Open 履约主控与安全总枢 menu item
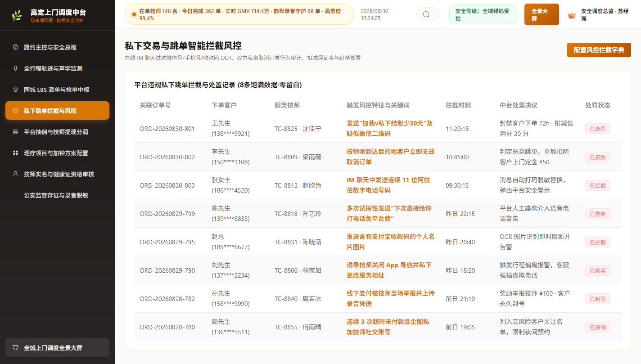Image resolution: width=641 pixels, height=364 pixels. point(57,47)
